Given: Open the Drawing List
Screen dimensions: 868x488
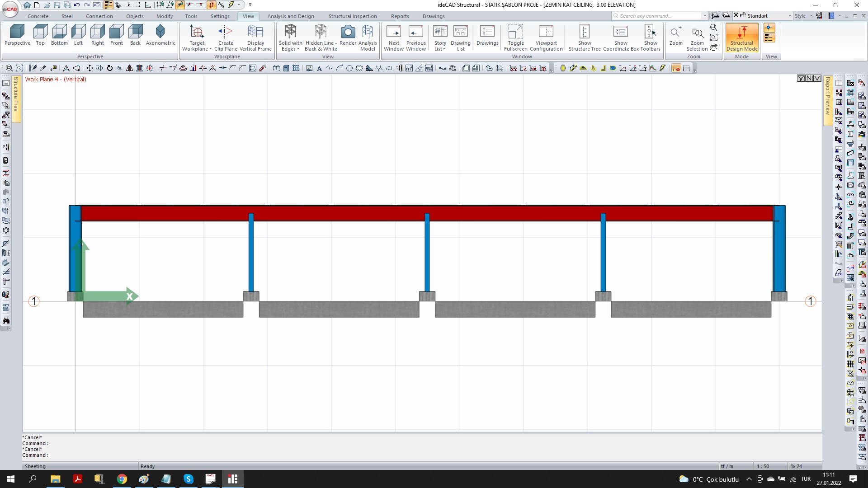Looking at the screenshot, I should [460, 36].
